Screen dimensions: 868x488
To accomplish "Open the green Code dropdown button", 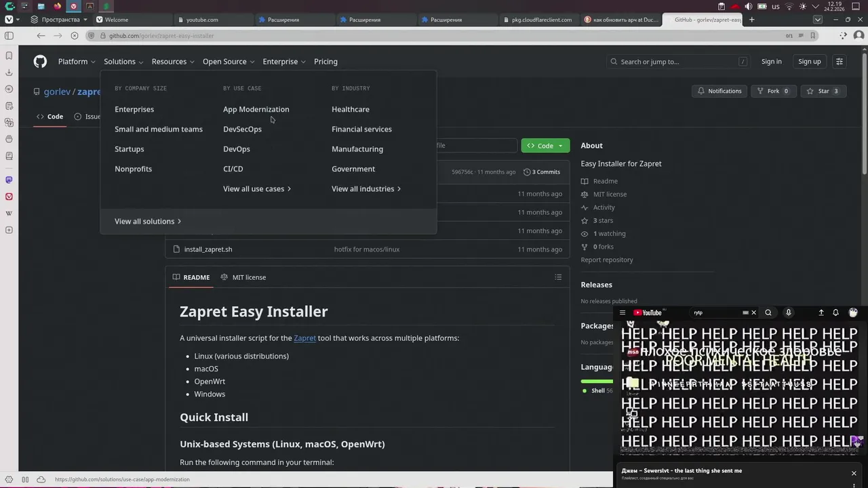I will click(545, 146).
